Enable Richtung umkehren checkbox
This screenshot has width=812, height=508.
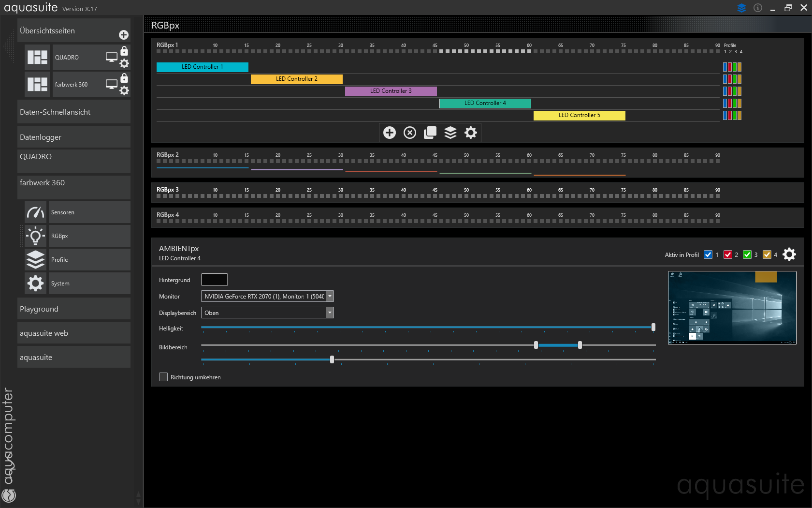tap(163, 377)
